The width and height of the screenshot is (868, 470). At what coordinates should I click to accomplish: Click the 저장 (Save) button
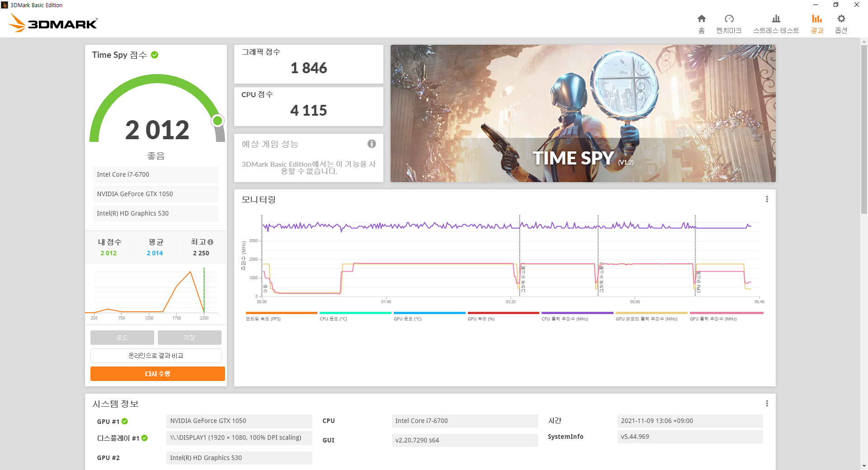click(189, 338)
